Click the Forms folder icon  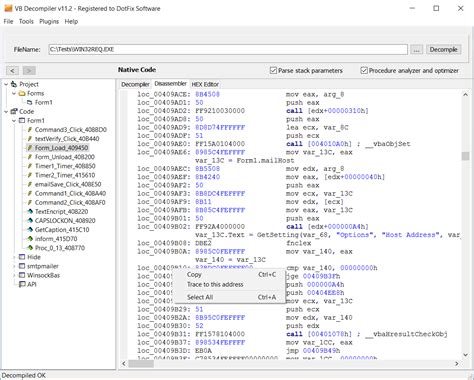pyautogui.click(x=22, y=93)
